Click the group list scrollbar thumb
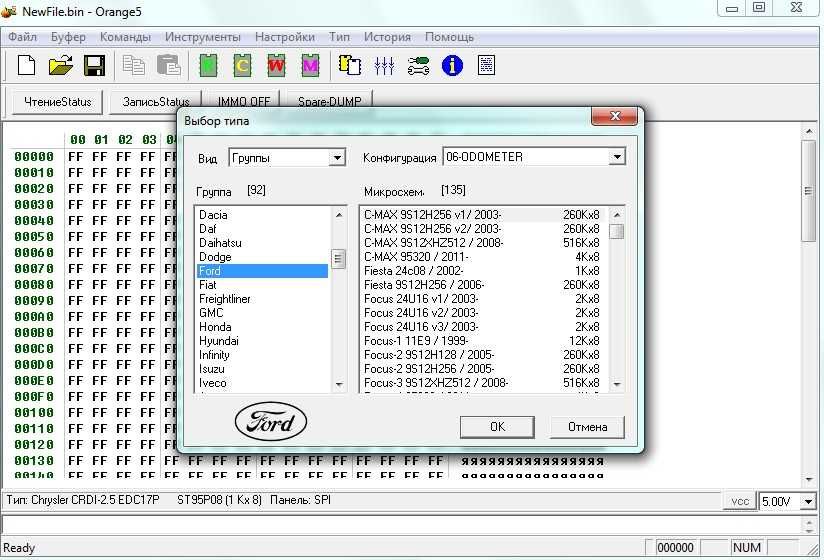 pyautogui.click(x=339, y=258)
